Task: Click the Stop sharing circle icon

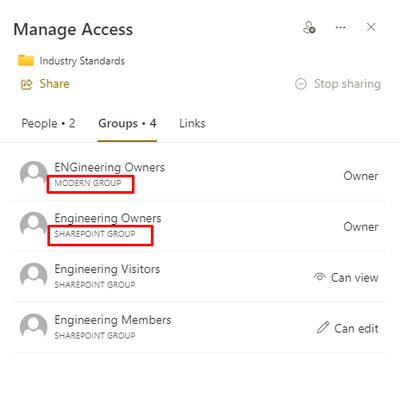Action: pyautogui.click(x=301, y=84)
